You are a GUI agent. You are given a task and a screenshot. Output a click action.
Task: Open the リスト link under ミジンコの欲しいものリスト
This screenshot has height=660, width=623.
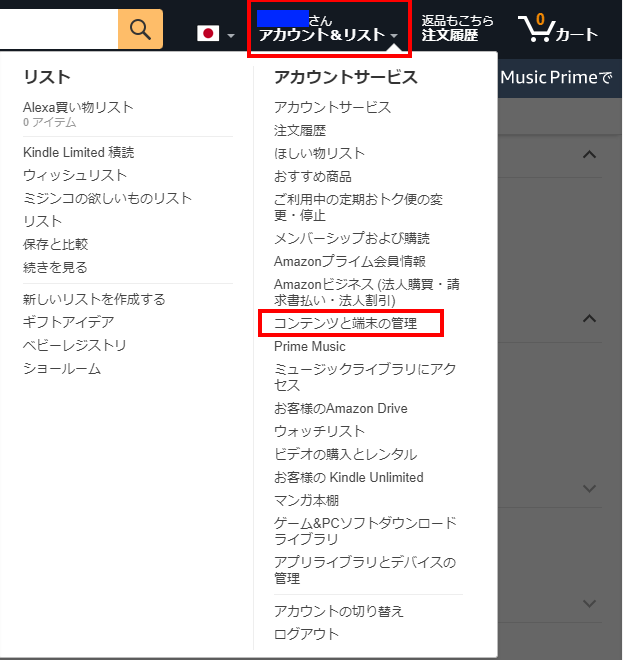(43, 221)
